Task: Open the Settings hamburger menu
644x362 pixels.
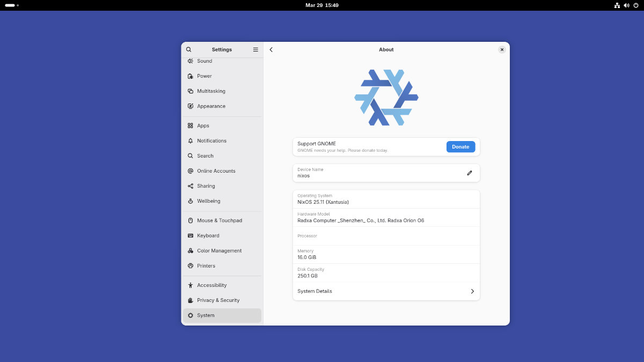Action: (x=255, y=49)
